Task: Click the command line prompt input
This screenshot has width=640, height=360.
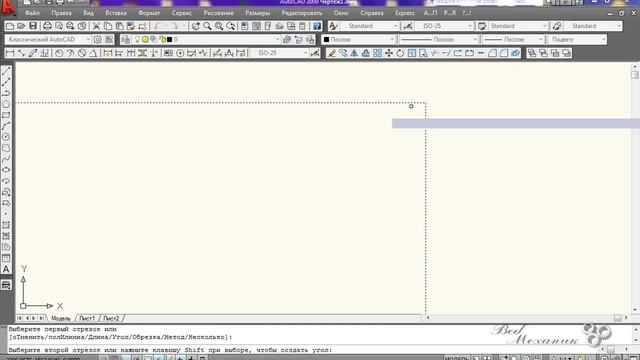Action: 302,350
